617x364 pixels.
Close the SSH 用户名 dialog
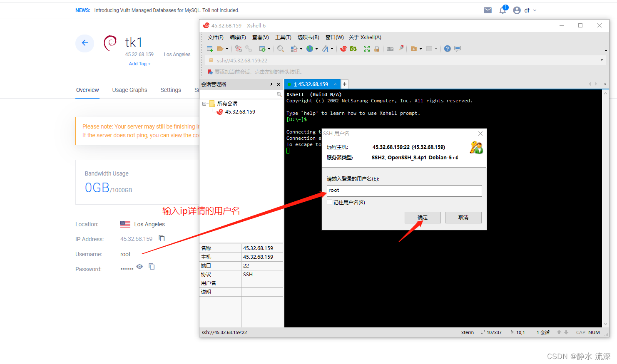(x=480, y=134)
